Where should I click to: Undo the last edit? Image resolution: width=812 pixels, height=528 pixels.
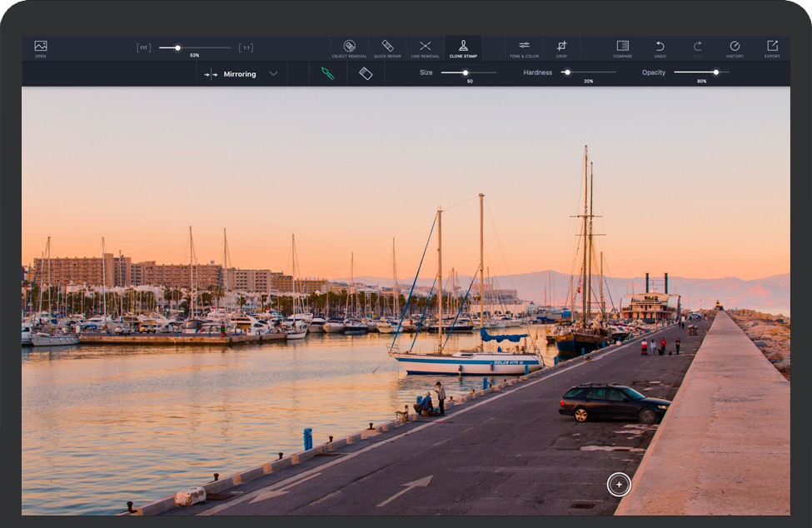pyautogui.click(x=660, y=47)
